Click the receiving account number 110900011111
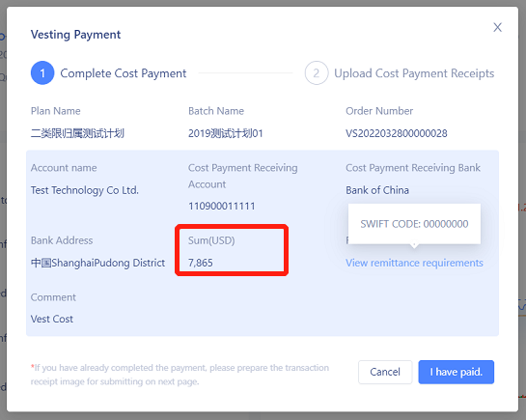Screen dimensions: 526x420 221,206
